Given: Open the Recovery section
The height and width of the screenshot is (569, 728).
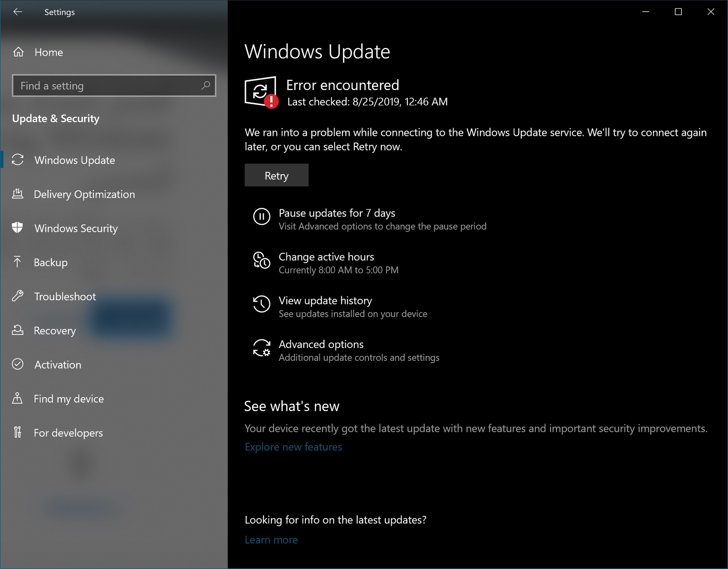Looking at the screenshot, I should pos(55,331).
